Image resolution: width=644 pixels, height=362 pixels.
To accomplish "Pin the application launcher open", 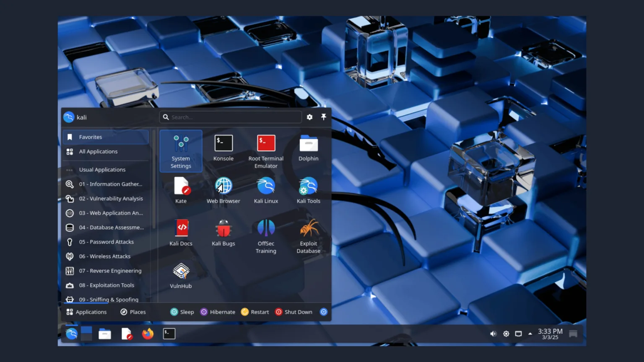I will (x=324, y=117).
